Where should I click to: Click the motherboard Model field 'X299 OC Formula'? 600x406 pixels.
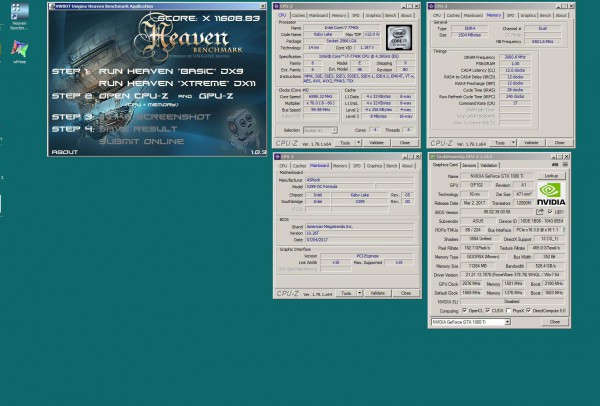click(x=339, y=187)
